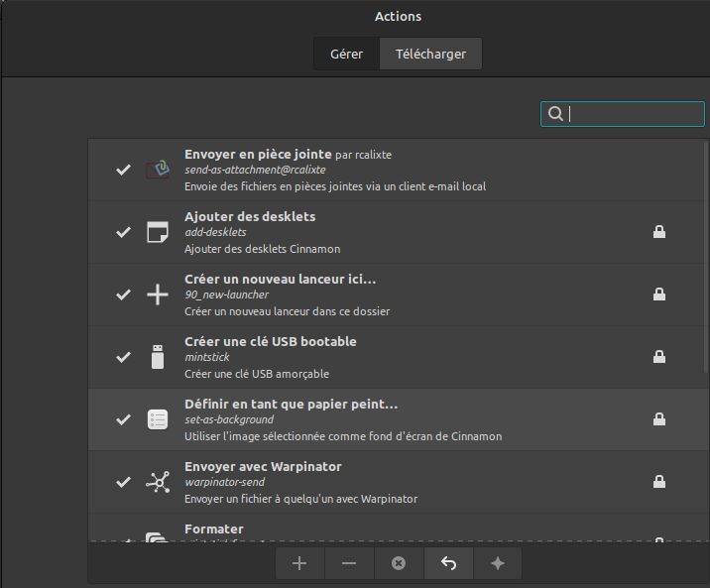The image size is (710, 588).
Task: Click "Ajouter des desklets Cinnamon" description
Action: 262,249
